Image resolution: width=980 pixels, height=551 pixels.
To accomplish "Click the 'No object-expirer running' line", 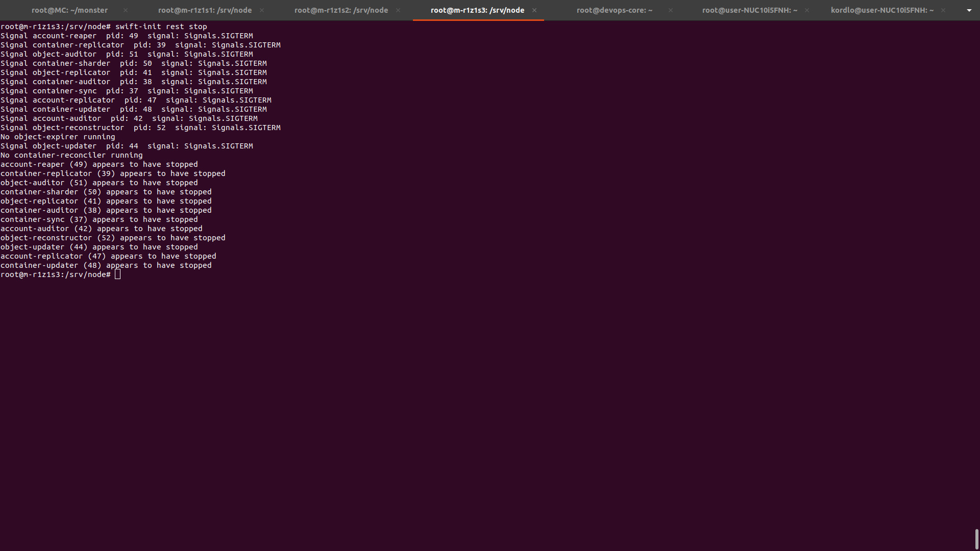I will coord(58,137).
